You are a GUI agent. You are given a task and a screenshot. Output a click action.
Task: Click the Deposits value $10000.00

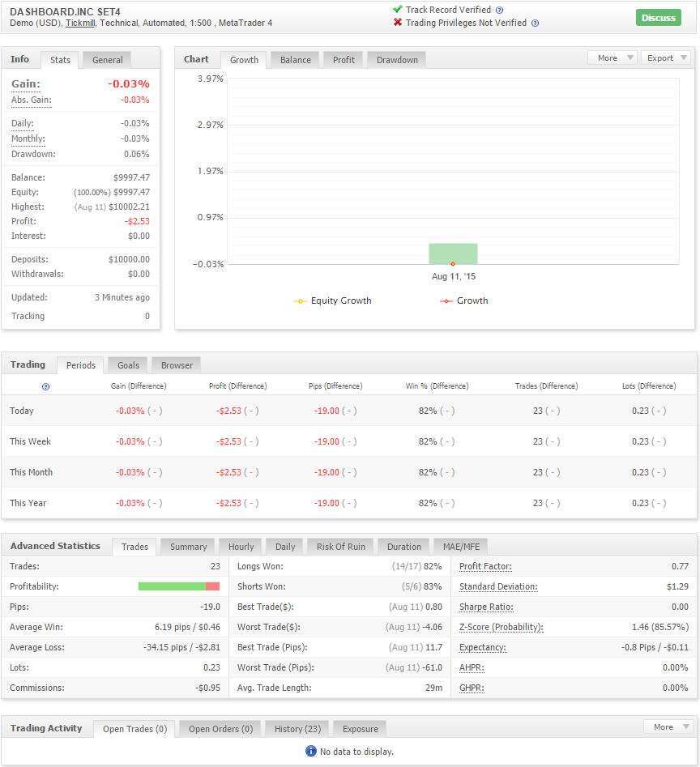[129, 259]
